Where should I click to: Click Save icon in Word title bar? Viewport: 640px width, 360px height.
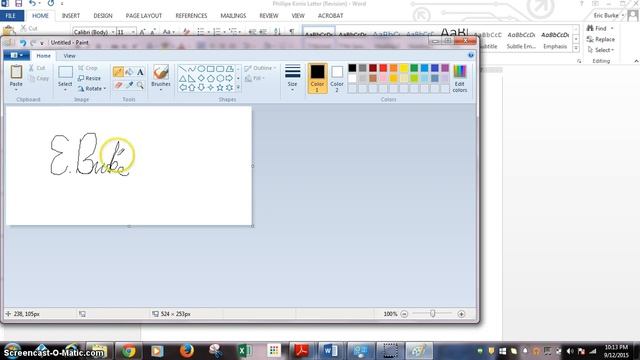18,3
